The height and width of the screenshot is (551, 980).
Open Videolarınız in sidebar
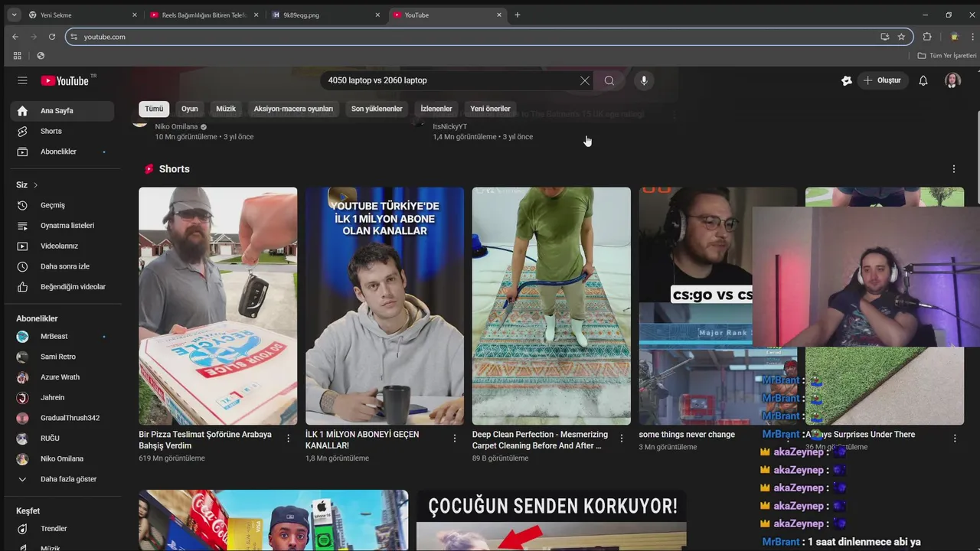[61, 246]
